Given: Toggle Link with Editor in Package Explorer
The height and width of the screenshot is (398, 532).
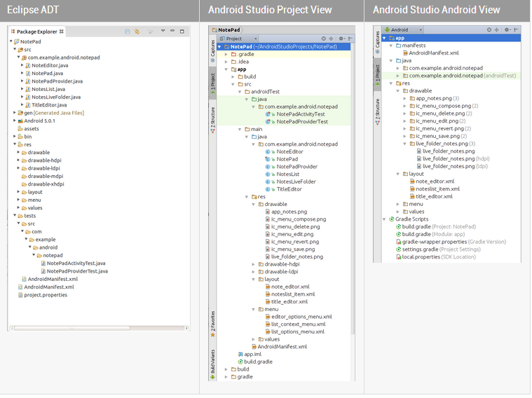Looking at the screenshot, I should [137, 32].
